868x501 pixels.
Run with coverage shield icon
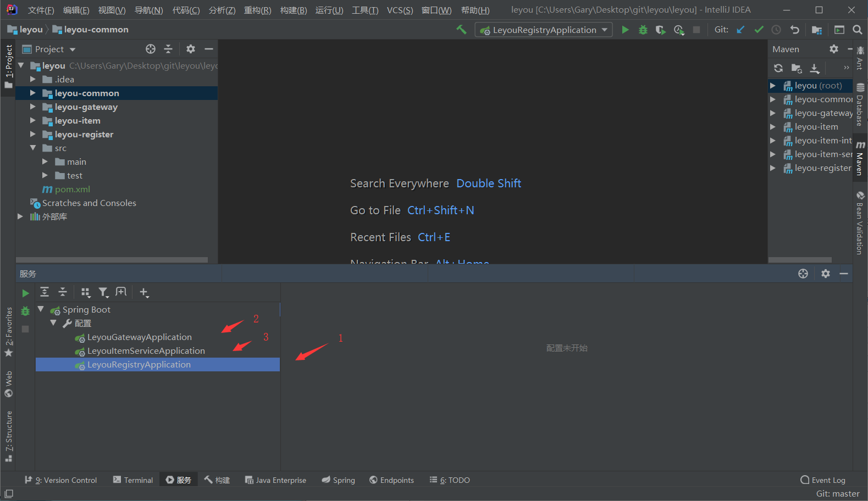point(660,30)
